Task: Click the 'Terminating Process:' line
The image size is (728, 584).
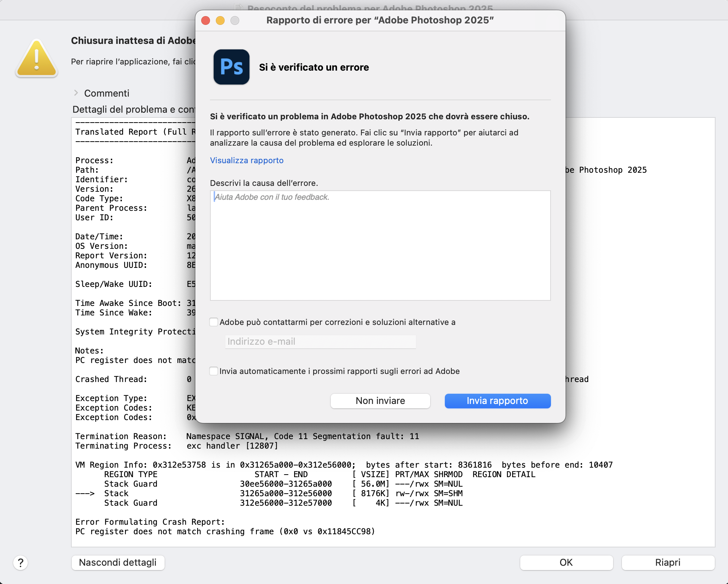Action: tap(177, 446)
